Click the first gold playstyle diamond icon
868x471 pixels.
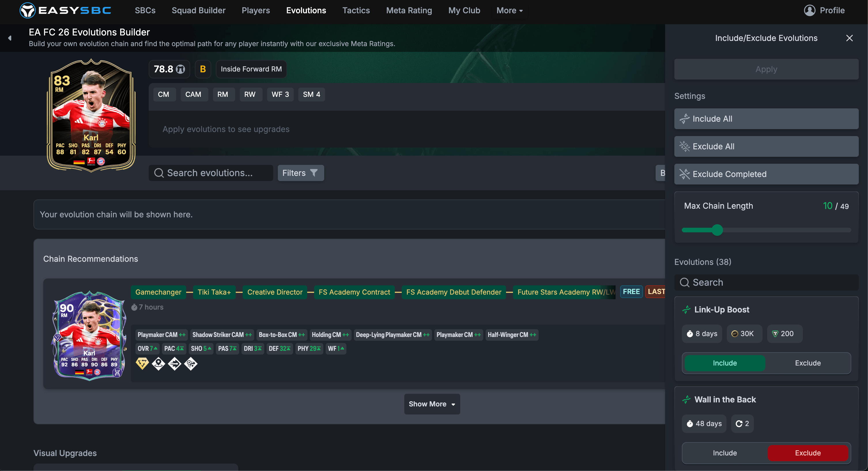point(142,363)
